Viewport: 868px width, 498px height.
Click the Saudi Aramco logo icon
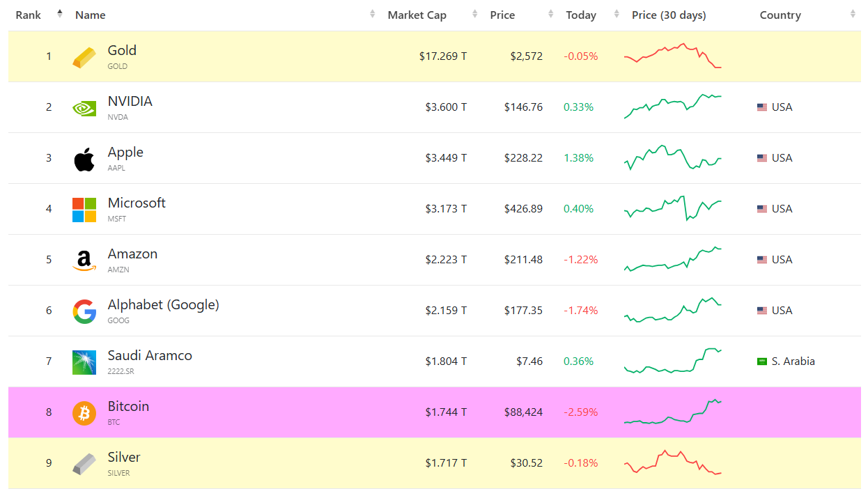(x=84, y=362)
